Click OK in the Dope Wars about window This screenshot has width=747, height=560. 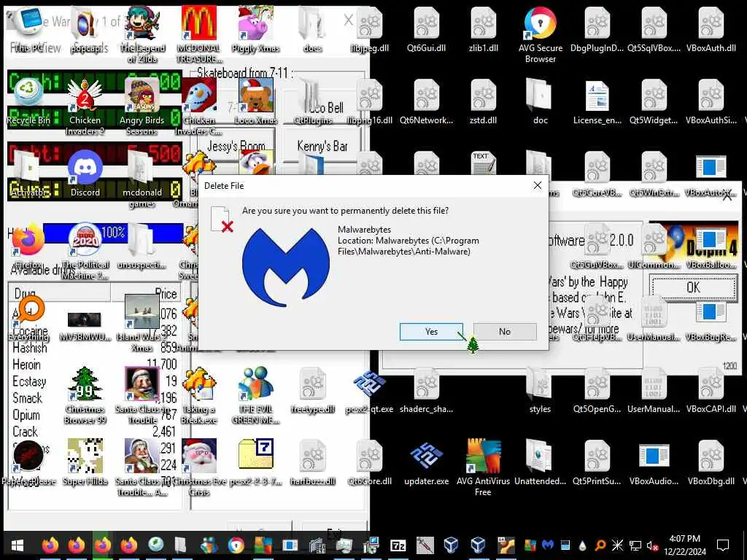pyautogui.click(x=693, y=287)
